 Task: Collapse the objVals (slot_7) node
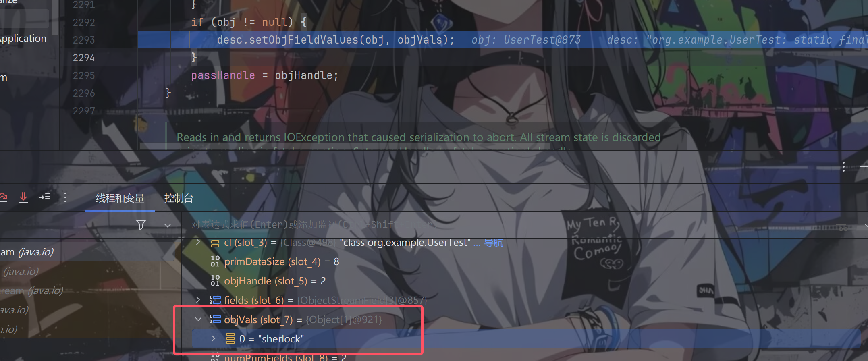tap(198, 320)
